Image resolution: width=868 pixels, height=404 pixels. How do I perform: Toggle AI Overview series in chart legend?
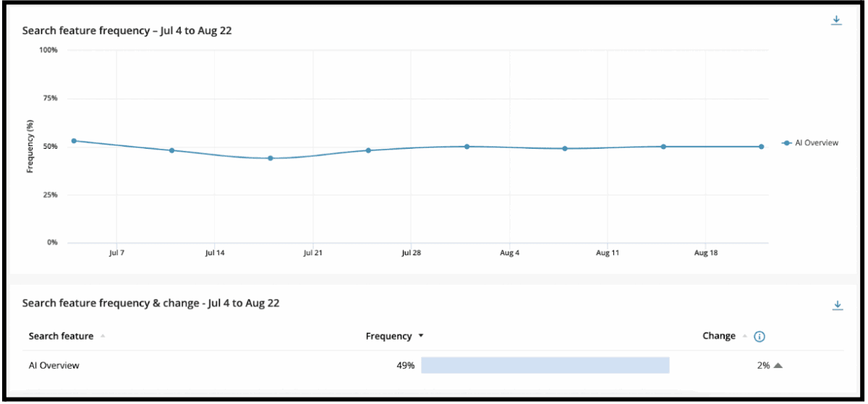point(810,143)
